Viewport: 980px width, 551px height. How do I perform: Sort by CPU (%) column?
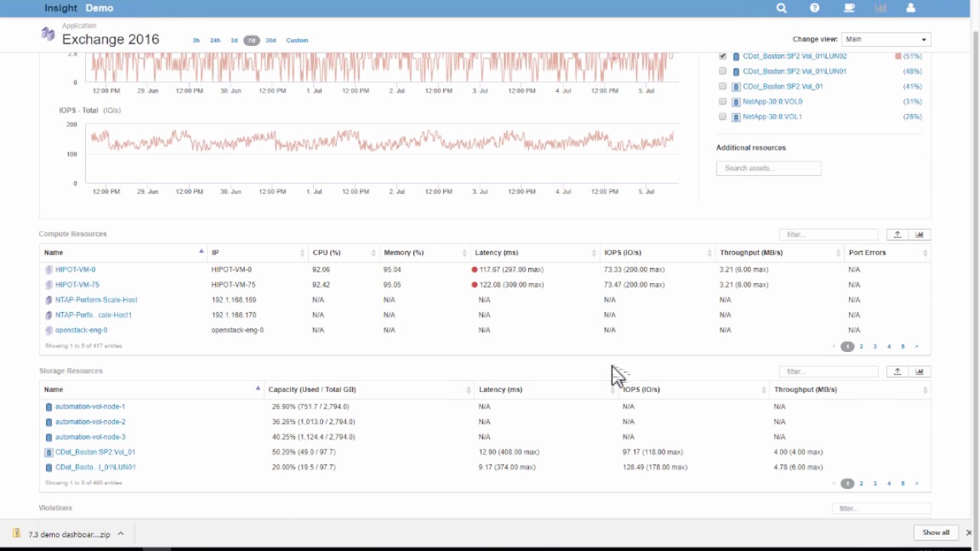click(343, 253)
